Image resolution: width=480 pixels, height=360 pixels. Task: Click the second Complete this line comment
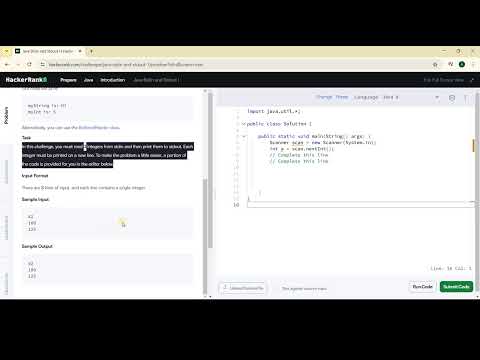(299, 161)
